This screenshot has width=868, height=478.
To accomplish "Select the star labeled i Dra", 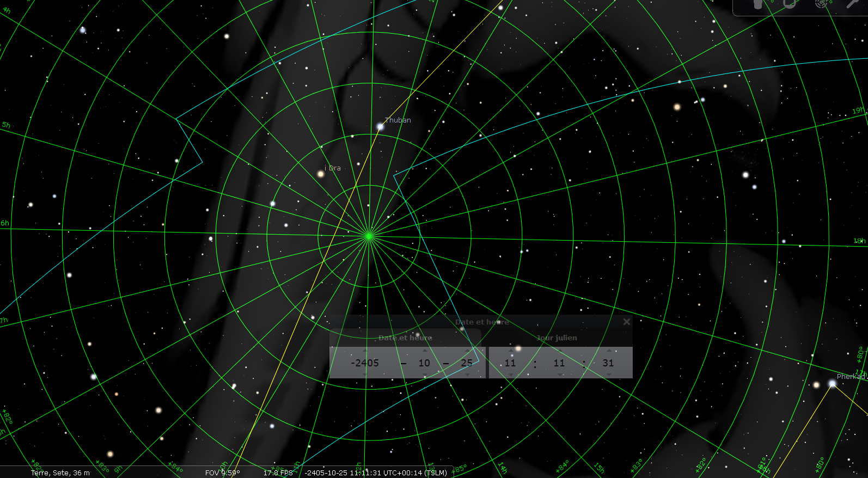I will pos(321,174).
